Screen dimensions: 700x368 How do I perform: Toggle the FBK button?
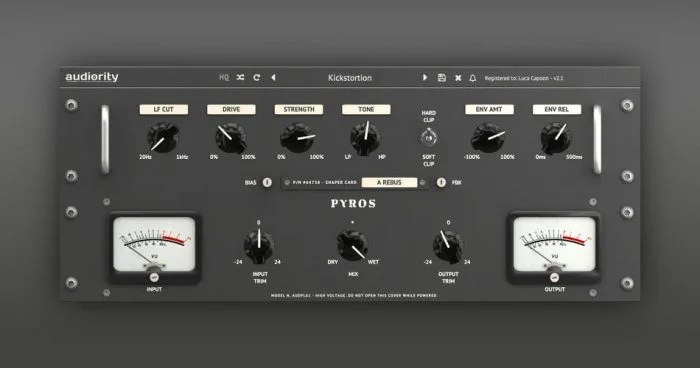point(441,182)
